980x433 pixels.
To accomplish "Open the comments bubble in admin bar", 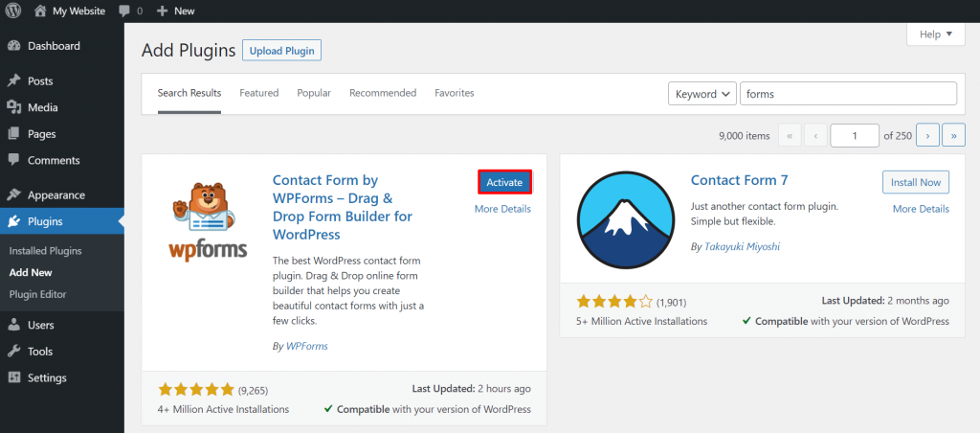I will (x=123, y=11).
